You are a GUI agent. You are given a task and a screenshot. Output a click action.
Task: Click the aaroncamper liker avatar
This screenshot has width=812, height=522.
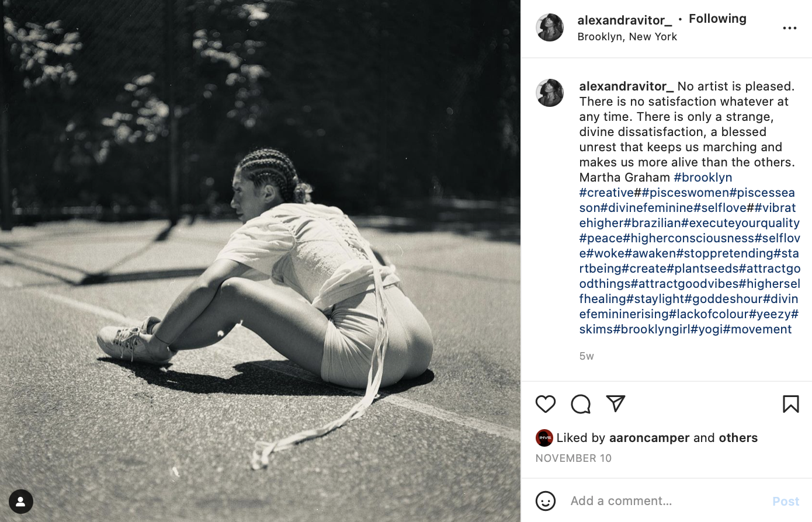[x=544, y=438]
